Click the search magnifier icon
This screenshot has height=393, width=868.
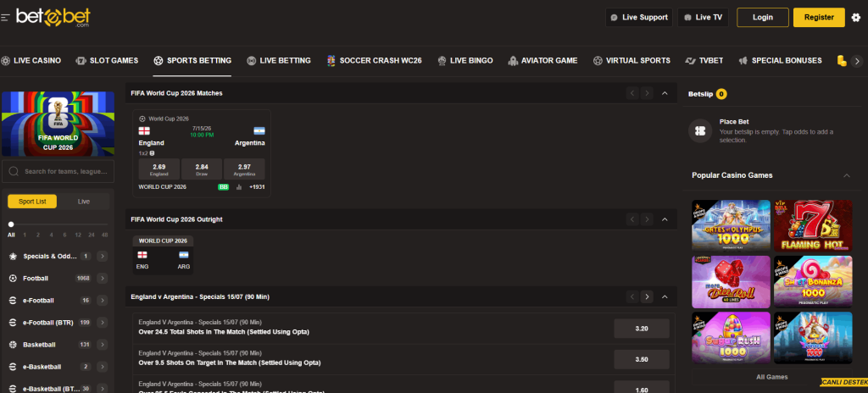pyautogui.click(x=14, y=172)
